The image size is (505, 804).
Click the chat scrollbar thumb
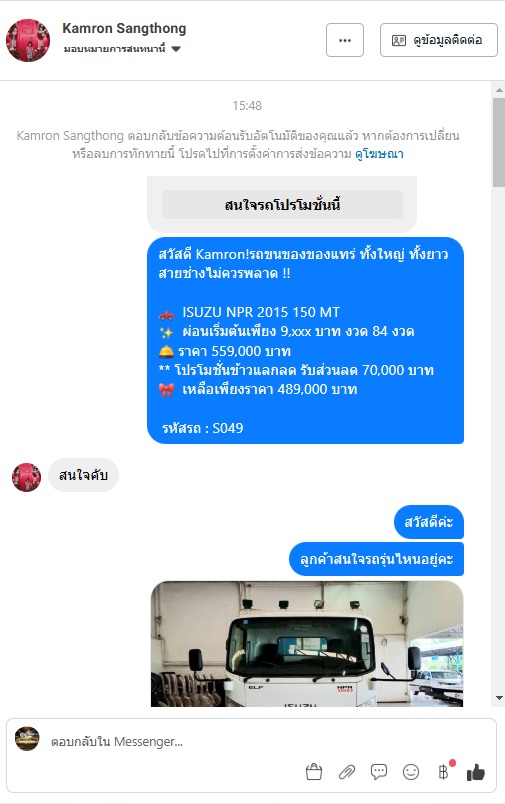click(x=499, y=143)
